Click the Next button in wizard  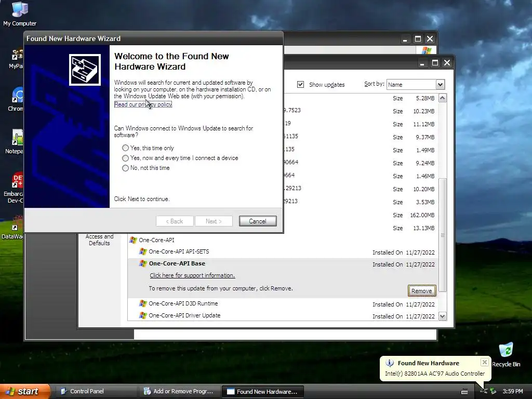coord(214,221)
